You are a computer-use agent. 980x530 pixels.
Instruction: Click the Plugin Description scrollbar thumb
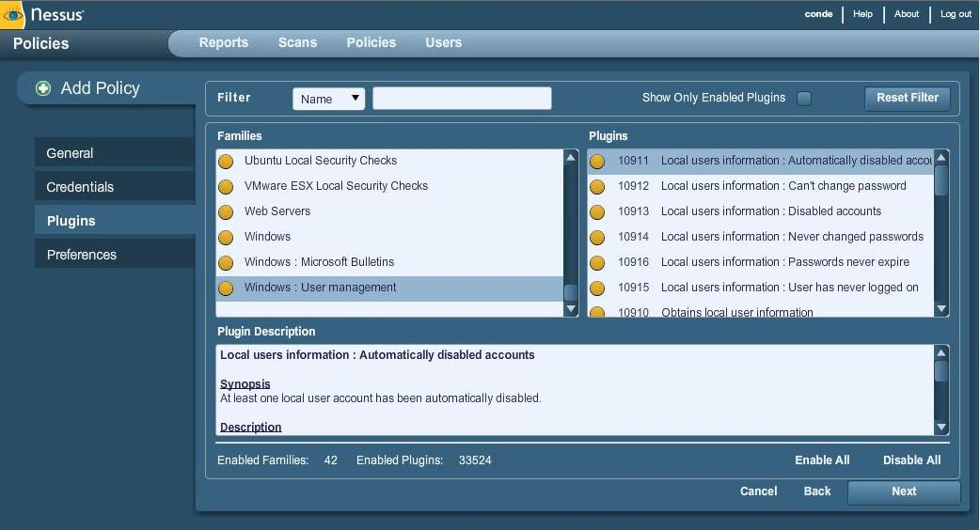click(x=941, y=371)
